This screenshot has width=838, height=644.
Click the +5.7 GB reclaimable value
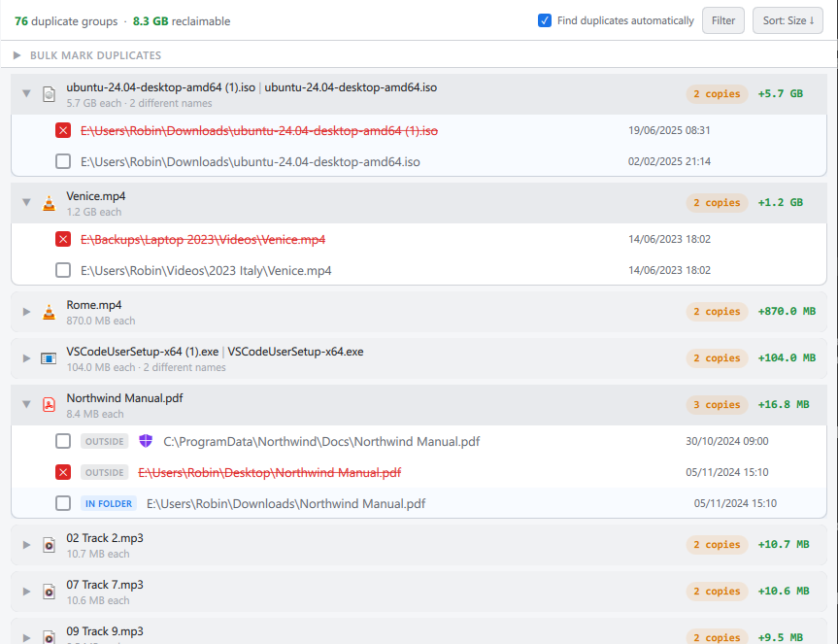(781, 94)
